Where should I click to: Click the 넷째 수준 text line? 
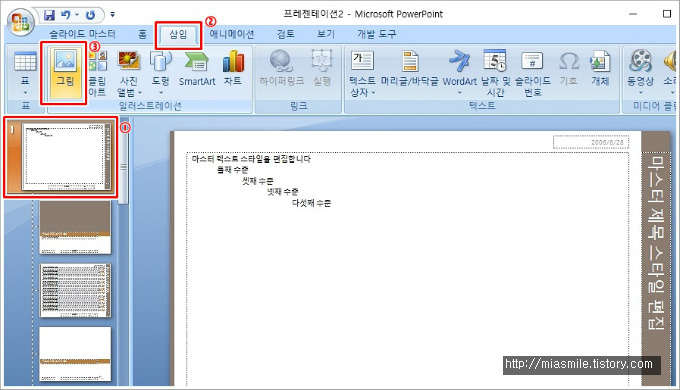coord(283,191)
